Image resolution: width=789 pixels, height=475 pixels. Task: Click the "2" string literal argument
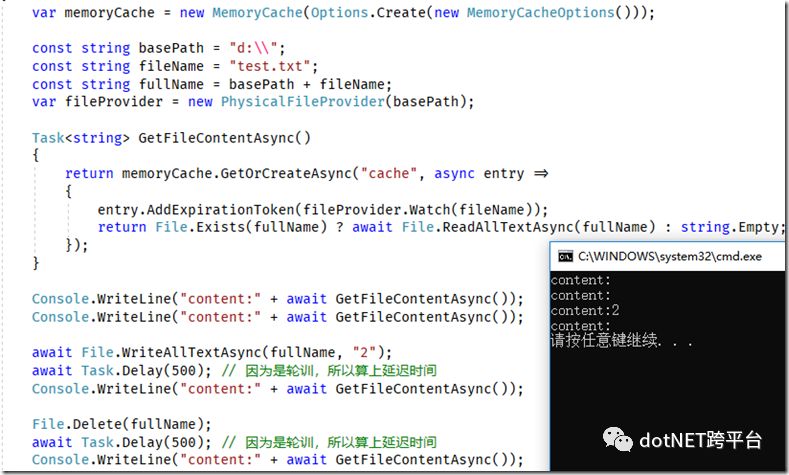[x=364, y=353]
